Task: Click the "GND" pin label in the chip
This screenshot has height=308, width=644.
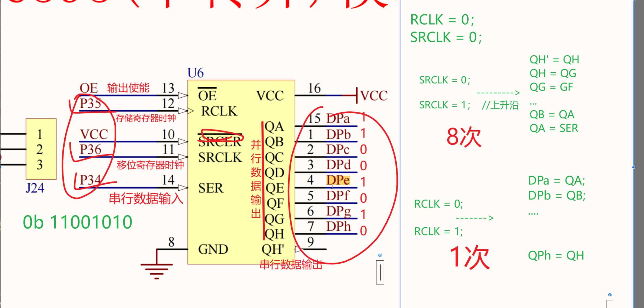Action: (x=213, y=249)
